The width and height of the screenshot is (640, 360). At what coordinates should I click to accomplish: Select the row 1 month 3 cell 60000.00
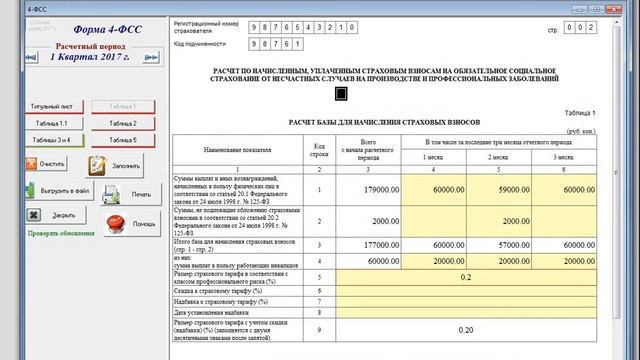[x=564, y=190]
